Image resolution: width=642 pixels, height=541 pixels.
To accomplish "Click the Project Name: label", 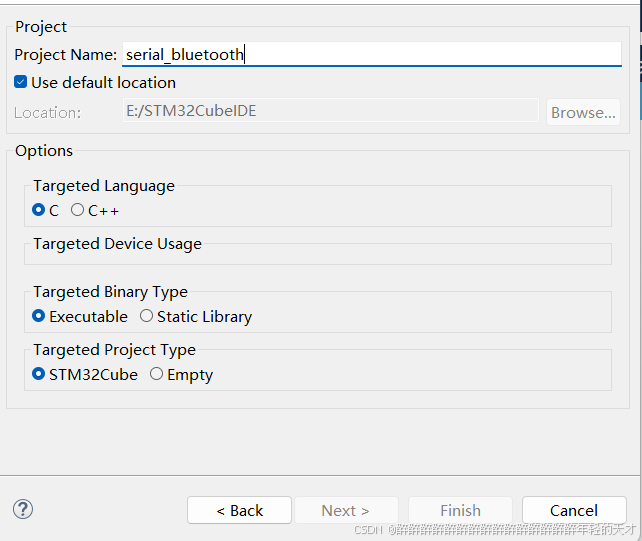I will point(66,54).
